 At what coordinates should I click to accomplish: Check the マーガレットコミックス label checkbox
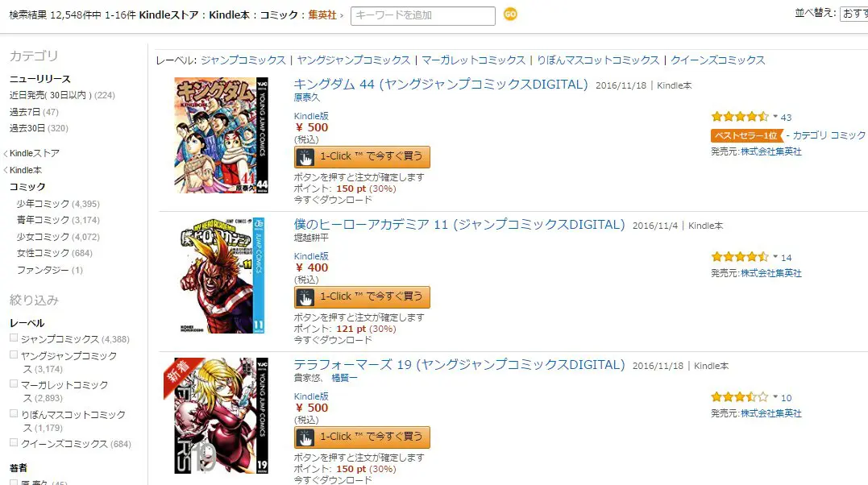[14, 383]
